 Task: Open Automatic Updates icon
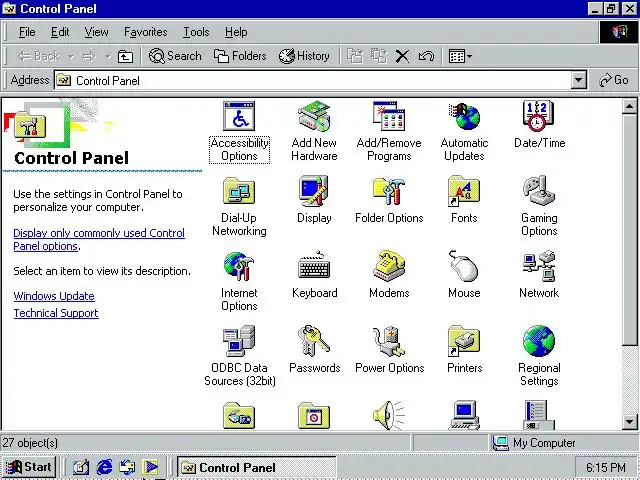464,116
